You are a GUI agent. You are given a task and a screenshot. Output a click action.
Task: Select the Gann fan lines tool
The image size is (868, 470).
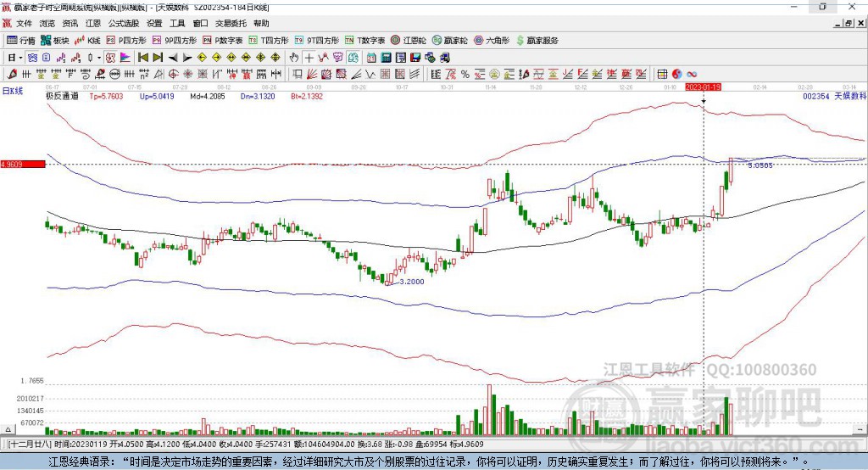click(312, 74)
